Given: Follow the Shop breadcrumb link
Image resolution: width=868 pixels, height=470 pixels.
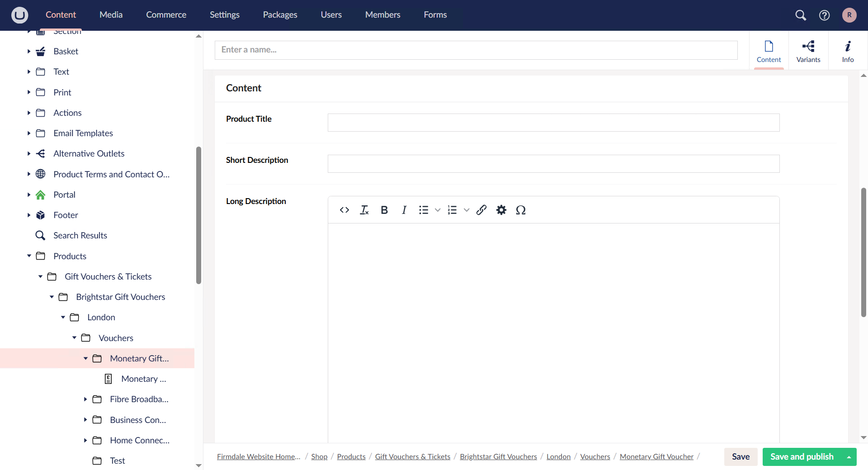Looking at the screenshot, I should tap(319, 456).
